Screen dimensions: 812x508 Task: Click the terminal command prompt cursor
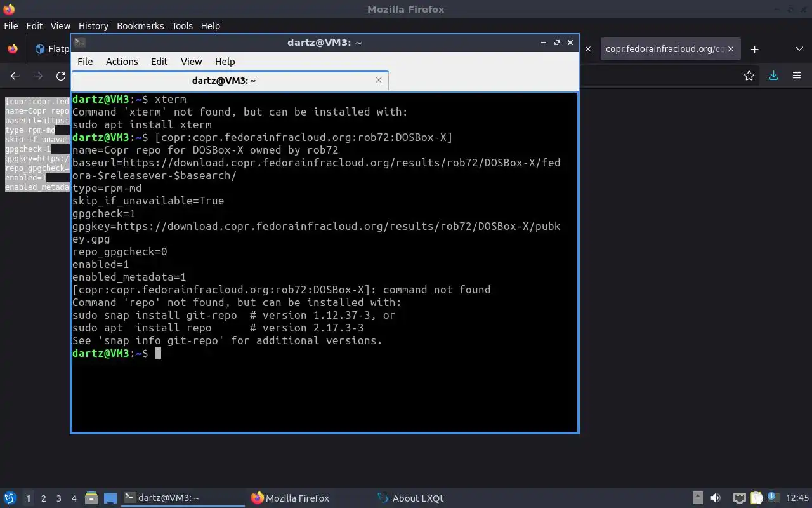pos(158,353)
